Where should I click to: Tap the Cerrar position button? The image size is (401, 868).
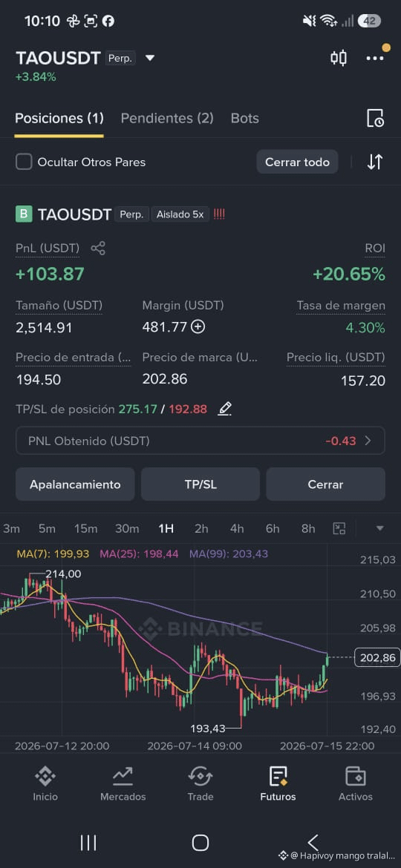coord(326,484)
